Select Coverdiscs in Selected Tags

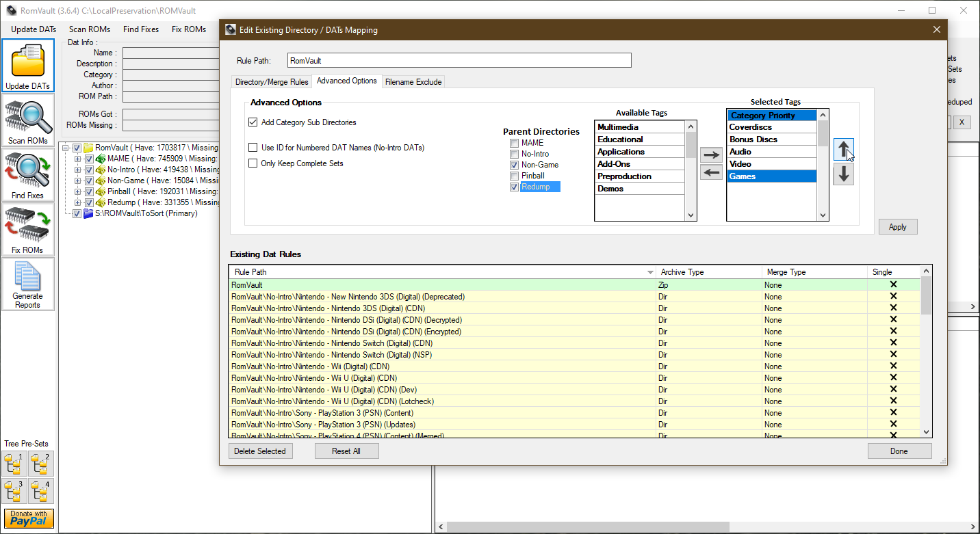point(772,127)
